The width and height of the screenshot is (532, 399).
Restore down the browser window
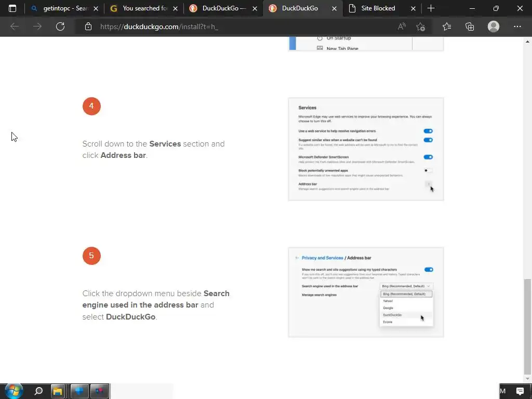click(x=496, y=8)
